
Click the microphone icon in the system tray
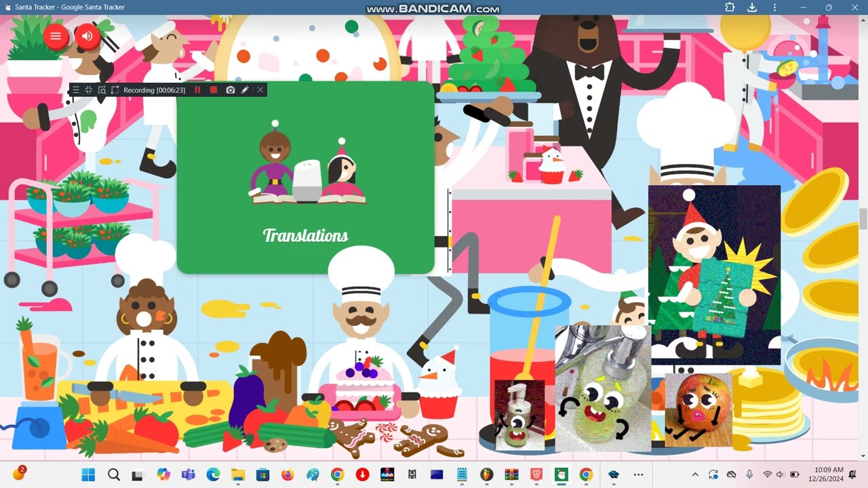[749, 474]
